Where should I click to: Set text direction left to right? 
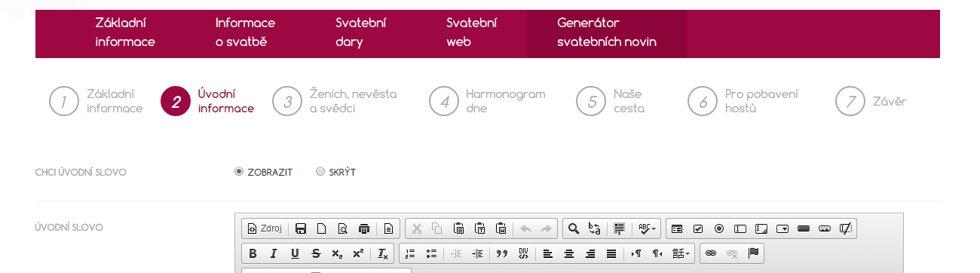point(636,253)
